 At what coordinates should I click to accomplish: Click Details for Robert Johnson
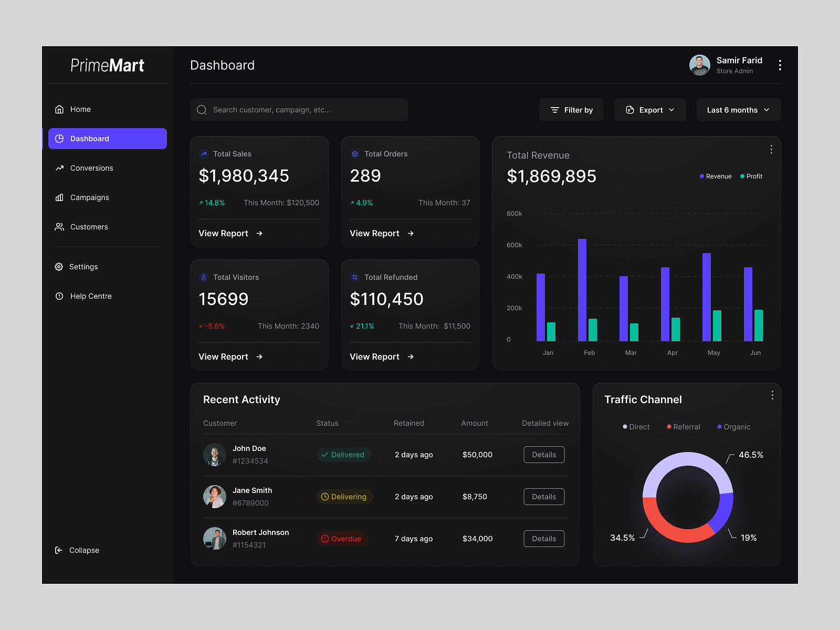pos(544,538)
